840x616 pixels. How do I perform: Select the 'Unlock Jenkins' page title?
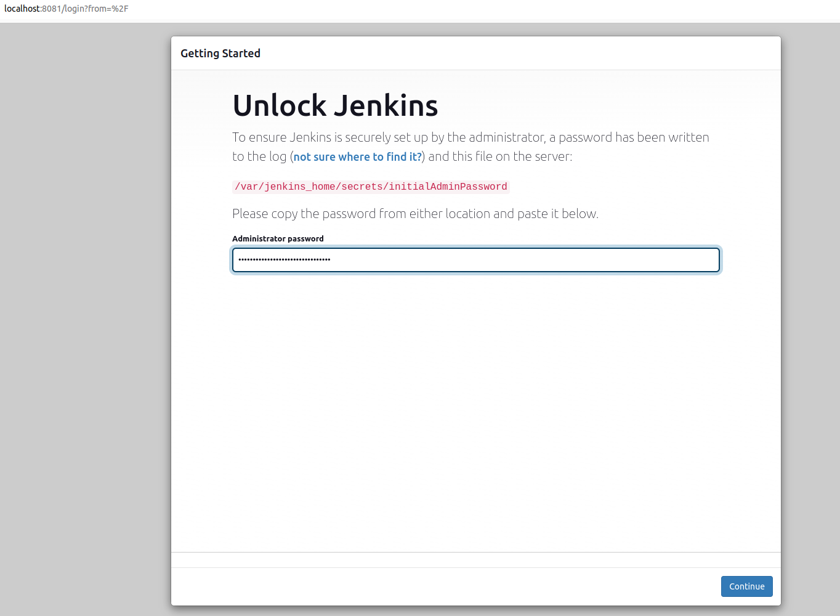pyautogui.click(x=334, y=105)
